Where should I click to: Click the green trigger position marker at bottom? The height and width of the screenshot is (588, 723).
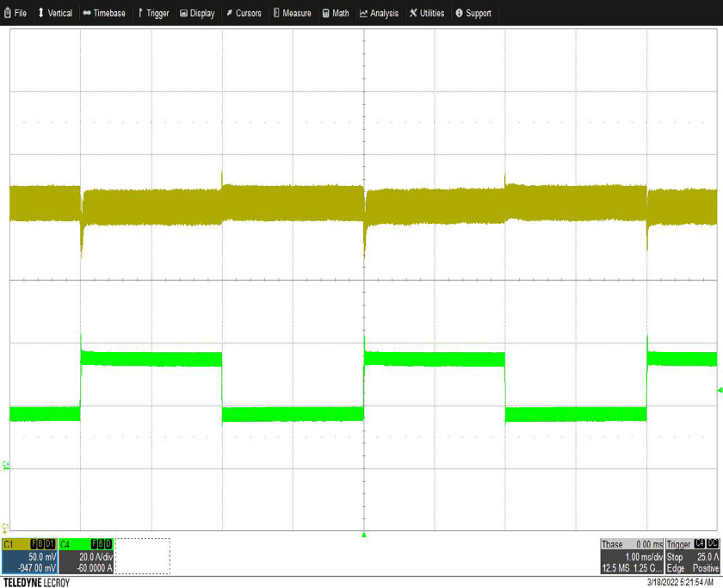point(364,535)
